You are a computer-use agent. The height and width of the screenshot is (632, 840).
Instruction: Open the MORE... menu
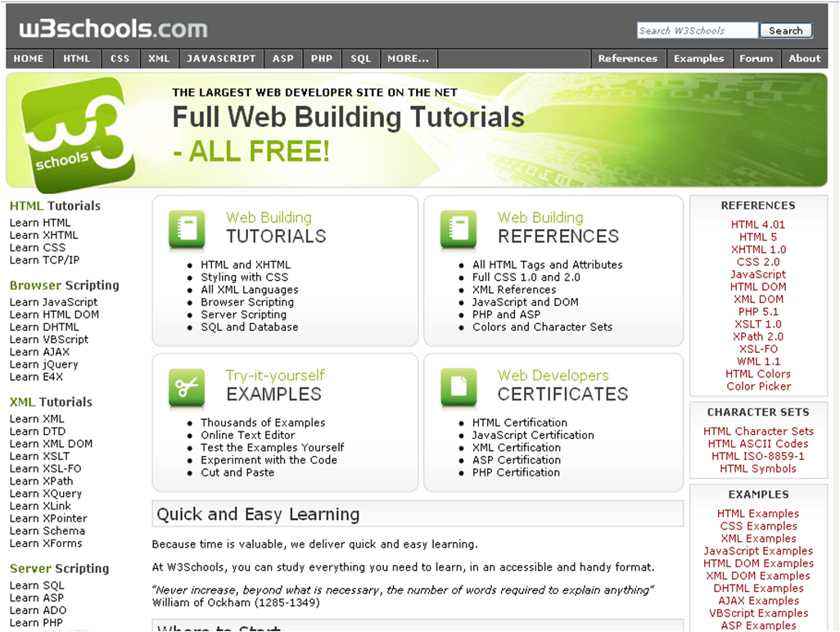408,58
